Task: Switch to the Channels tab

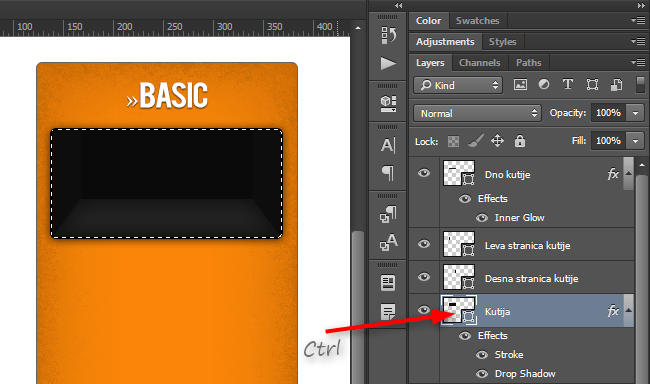Action: [x=479, y=63]
